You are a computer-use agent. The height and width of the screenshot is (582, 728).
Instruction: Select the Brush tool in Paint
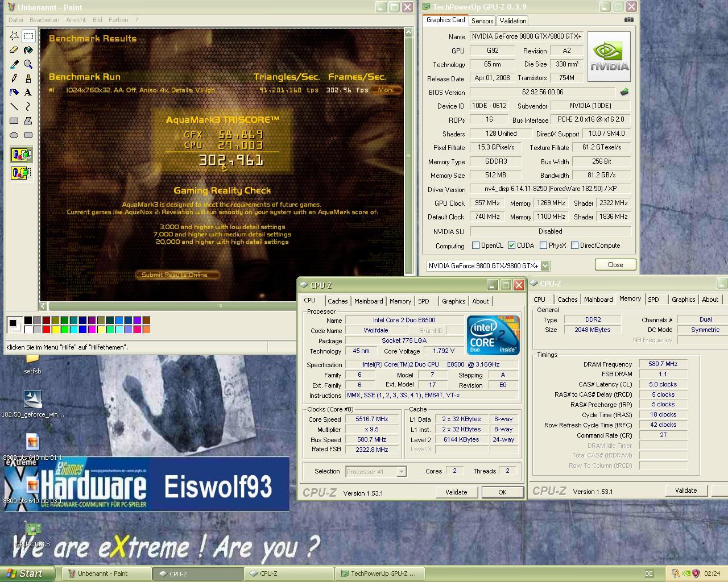(28, 78)
